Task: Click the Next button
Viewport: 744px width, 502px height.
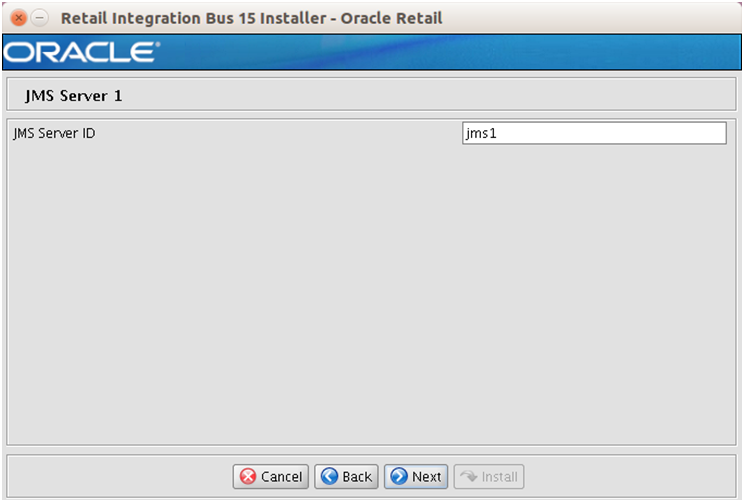Action: pyautogui.click(x=416, y=476)
